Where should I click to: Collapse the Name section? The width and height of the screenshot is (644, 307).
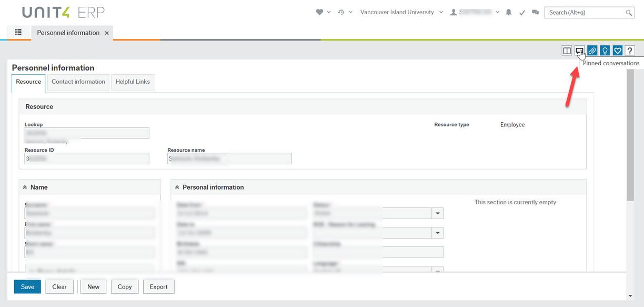coord(24,187)
